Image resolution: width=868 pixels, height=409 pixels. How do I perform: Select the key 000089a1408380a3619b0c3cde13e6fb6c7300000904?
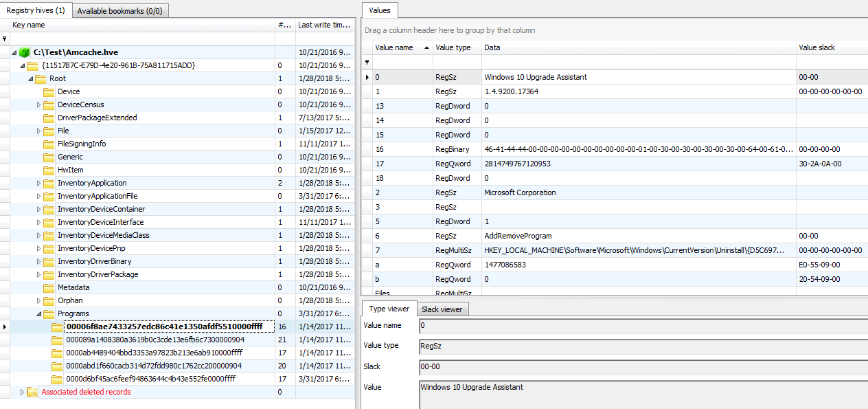[155, 340]
